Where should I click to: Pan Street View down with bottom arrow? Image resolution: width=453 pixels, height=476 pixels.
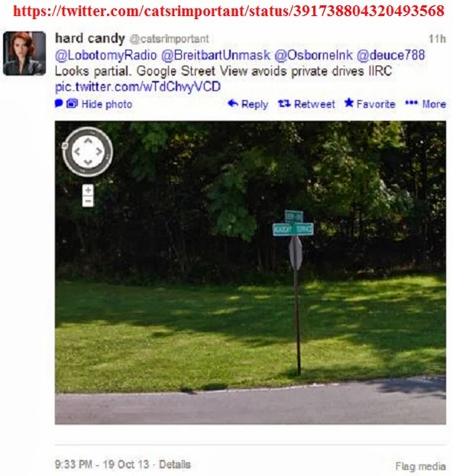coord(88,163)
